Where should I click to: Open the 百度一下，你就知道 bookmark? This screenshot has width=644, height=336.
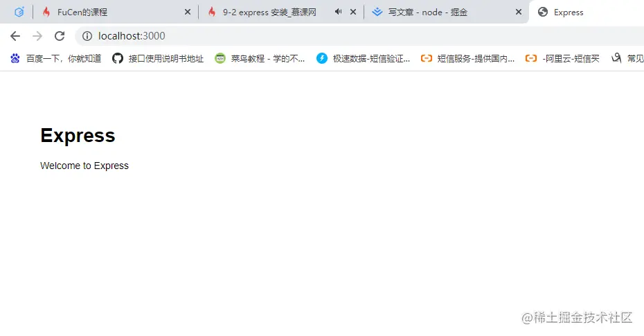(x=56, y=59)
